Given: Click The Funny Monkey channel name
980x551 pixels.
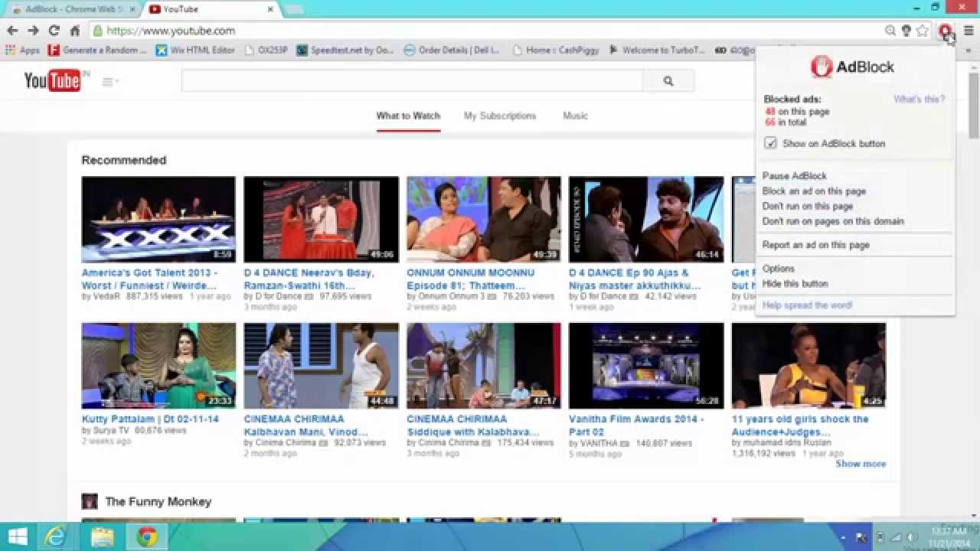Looking at the screenshot, I should coord(158,501).
